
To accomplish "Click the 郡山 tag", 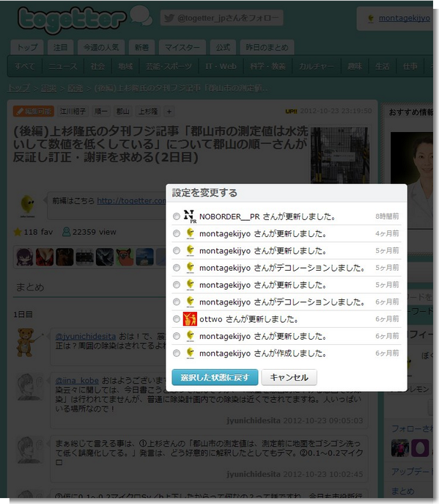I will (122, 112).
